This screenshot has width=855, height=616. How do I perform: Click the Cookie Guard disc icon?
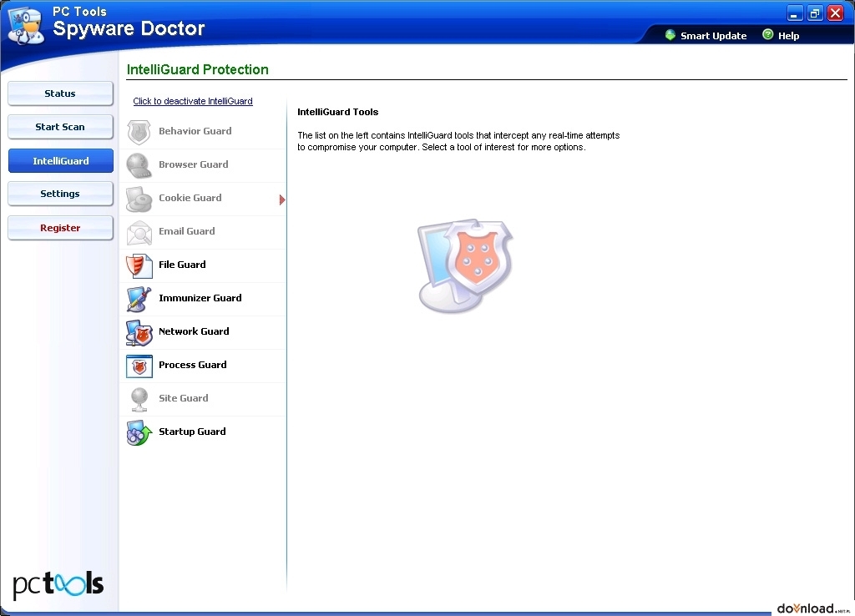139,199
